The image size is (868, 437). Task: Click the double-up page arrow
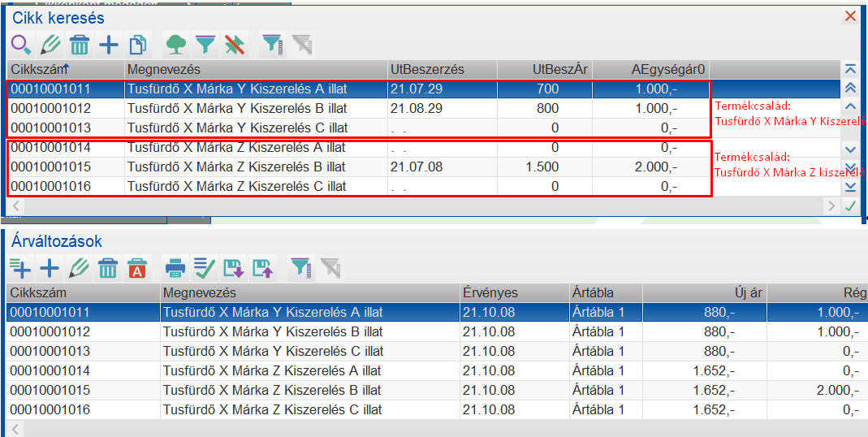(x=850, y=88)
